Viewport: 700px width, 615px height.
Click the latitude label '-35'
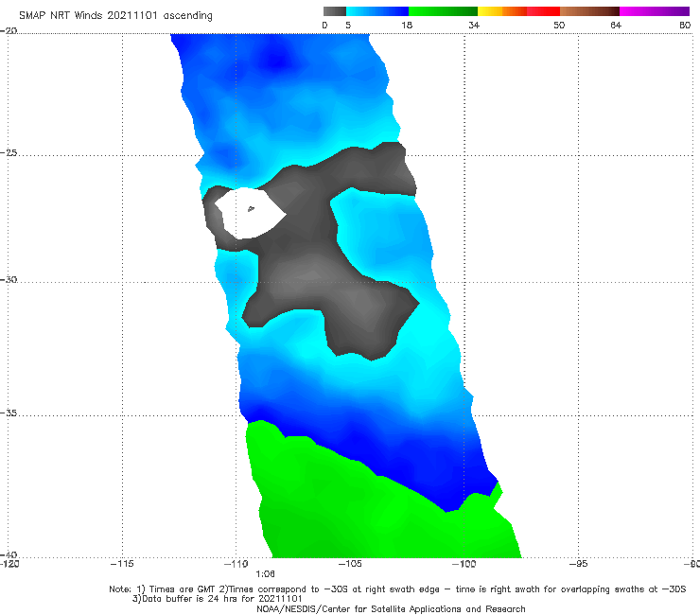(x=9, y=413)
